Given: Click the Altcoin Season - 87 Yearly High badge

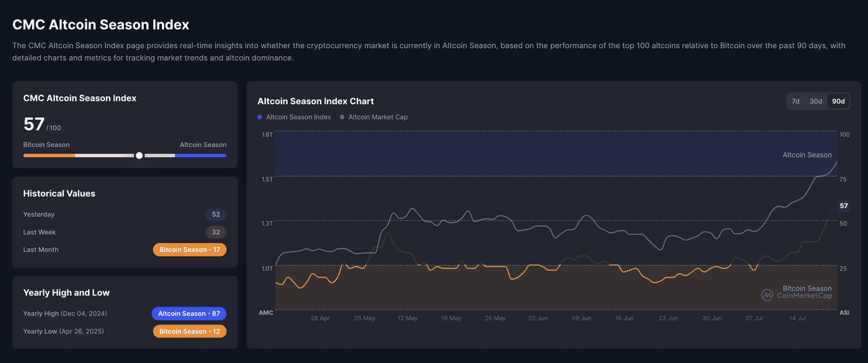Looking at the screenshot, I should pos(189,314).
